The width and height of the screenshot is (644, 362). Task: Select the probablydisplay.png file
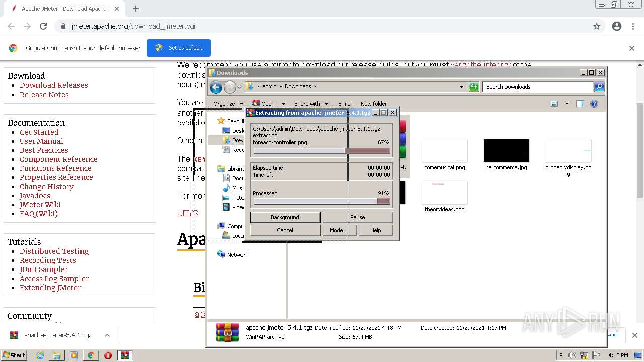(x=568, y=158)
